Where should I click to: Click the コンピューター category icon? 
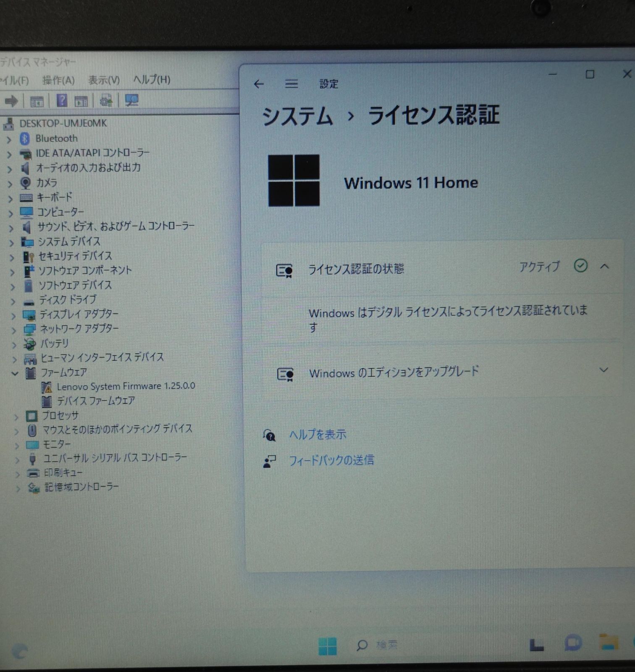26,212
